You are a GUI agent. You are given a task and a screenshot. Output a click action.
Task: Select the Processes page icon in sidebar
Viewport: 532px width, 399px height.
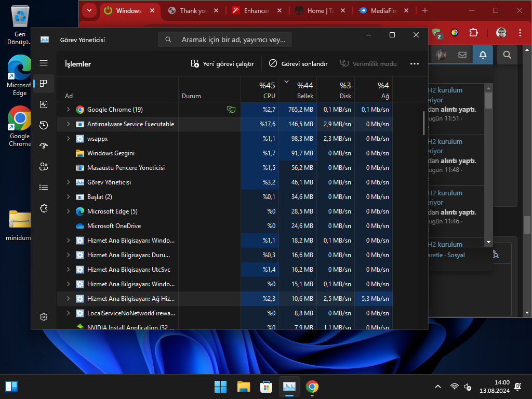pos(44,84)
